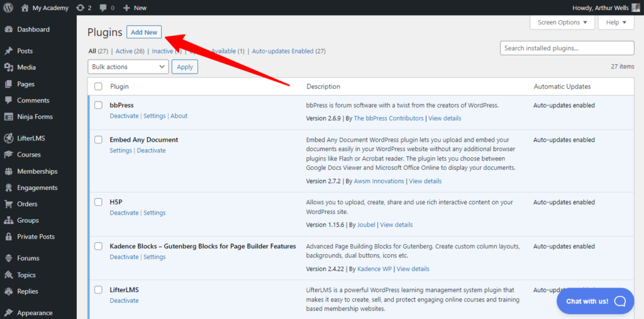Click the Courses graduation cap icon

9,155
